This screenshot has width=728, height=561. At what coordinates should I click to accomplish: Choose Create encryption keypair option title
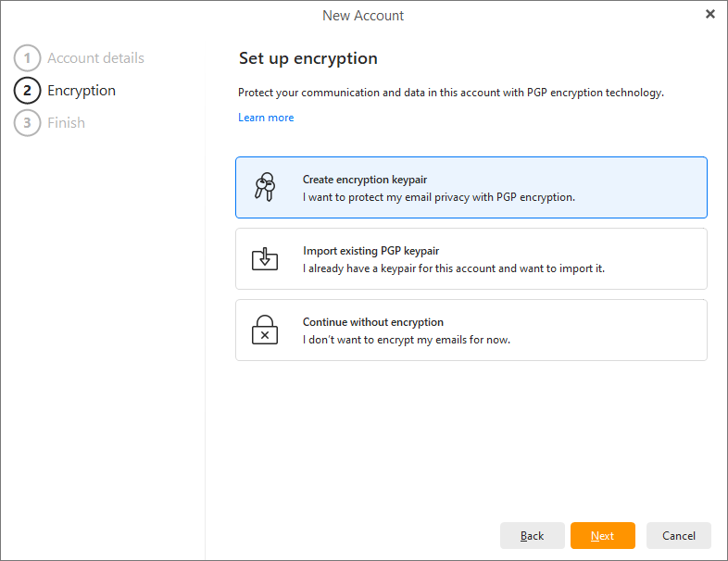click(x=364, y=180)
